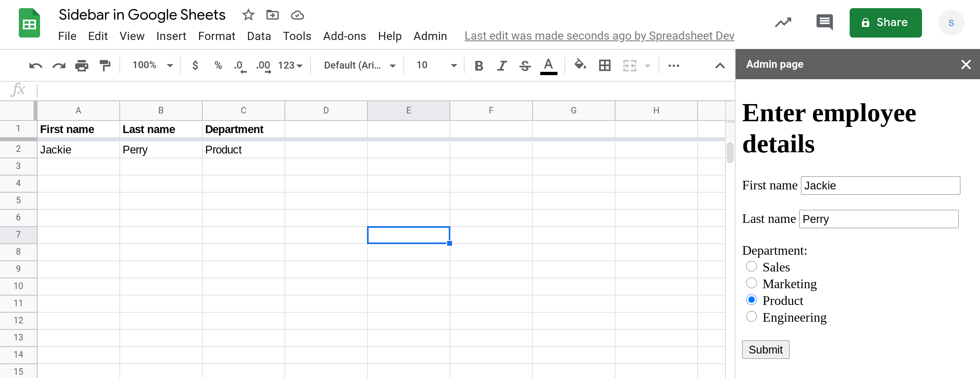This screenshot has height=378, width=980.
Task: Open the View menu
Action: [x=132, y=36]
